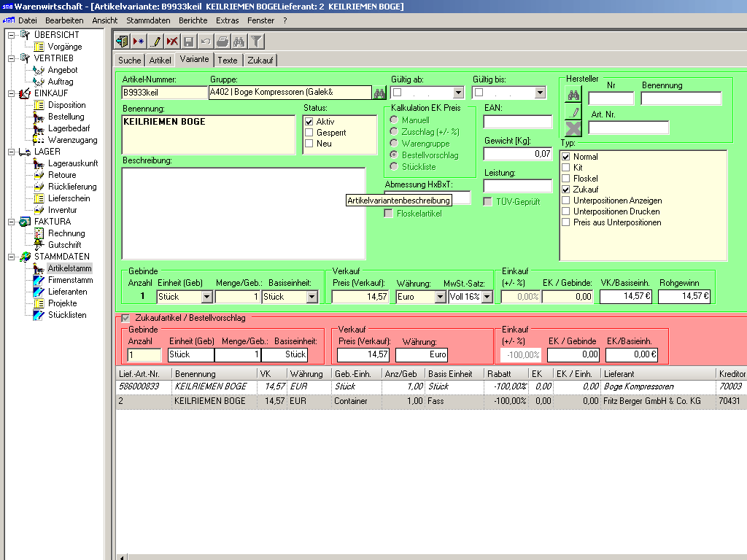Image resolution: width=747 pixels, height=560 pixels.
Task: Click the Lieferant column header
Action: pyautogui.click(x=657, y=373)
